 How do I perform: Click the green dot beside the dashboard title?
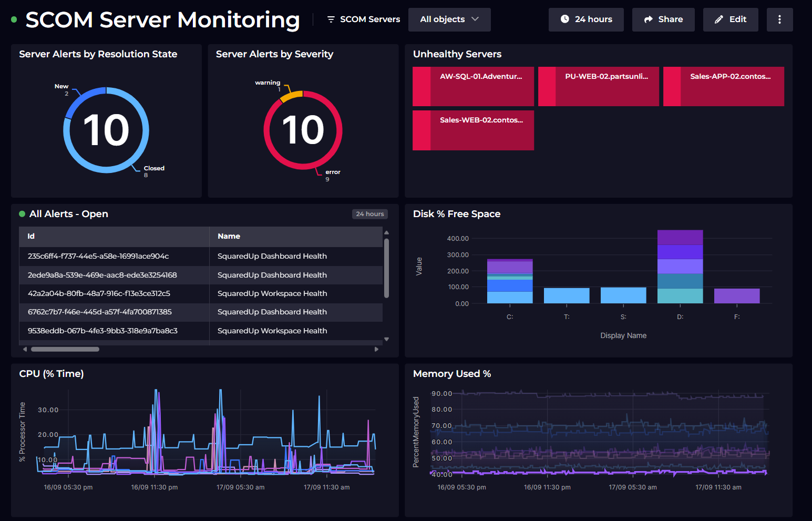[x=13, y=19]
